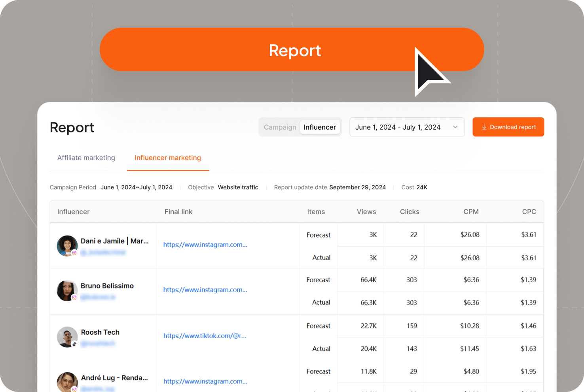Click André Lug's profile picture
Image resolution: width=584 pixels, height=392 pixels.
click(x=67, y=382)
